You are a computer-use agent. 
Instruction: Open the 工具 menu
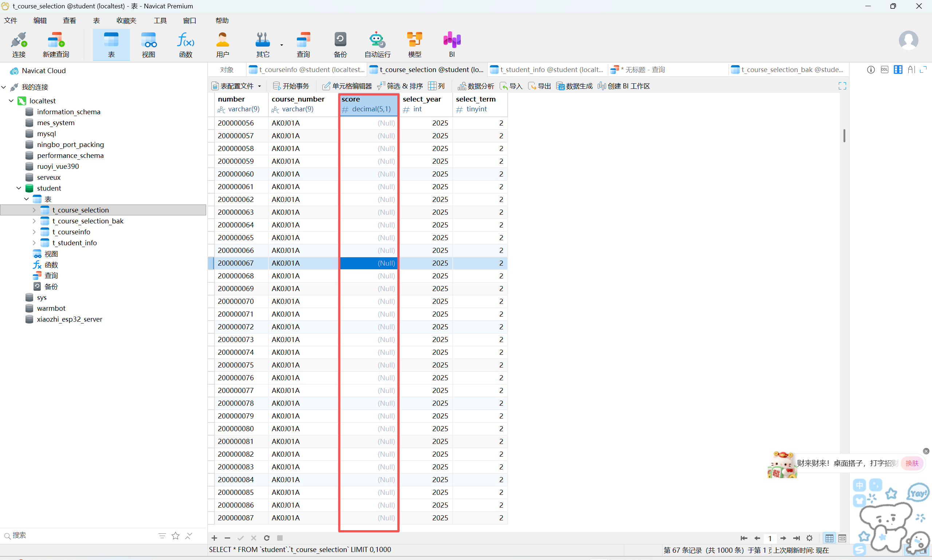click(160, 20)
